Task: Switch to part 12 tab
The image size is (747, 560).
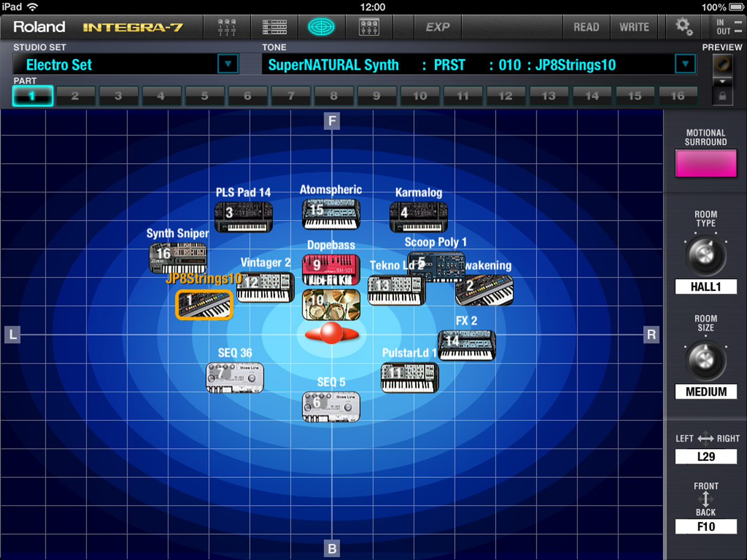Action: [505, 96]
